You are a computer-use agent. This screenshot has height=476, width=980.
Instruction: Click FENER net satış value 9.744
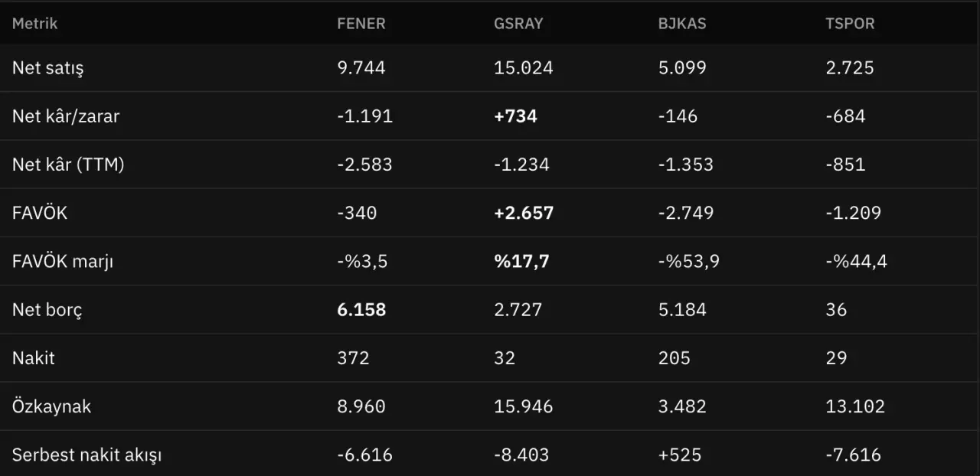click(x=361, y=68)
